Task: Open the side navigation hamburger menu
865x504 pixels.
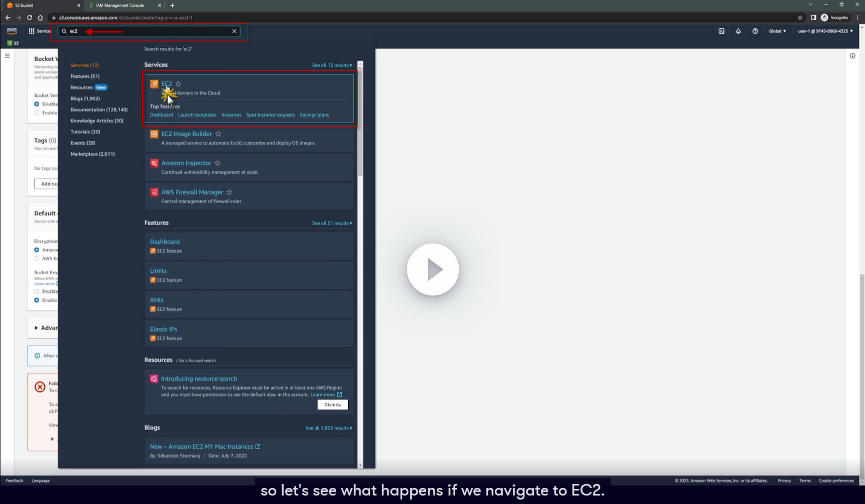Action: pos(8,55)
